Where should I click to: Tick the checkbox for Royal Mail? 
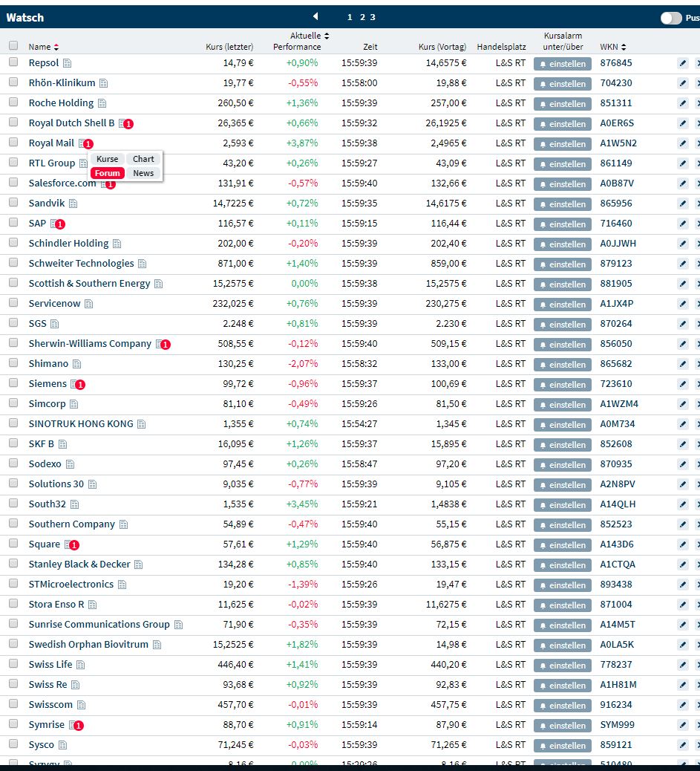13,142
